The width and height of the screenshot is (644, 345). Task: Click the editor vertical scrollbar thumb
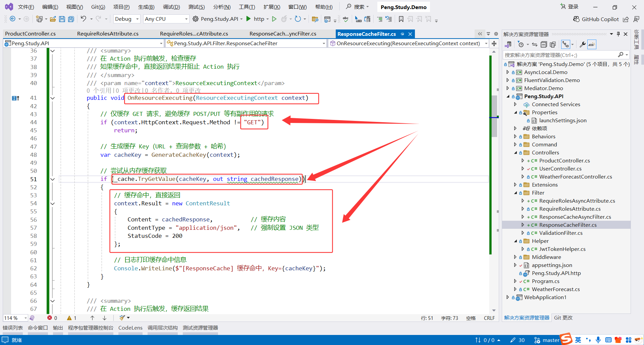[x=494, y=116]
